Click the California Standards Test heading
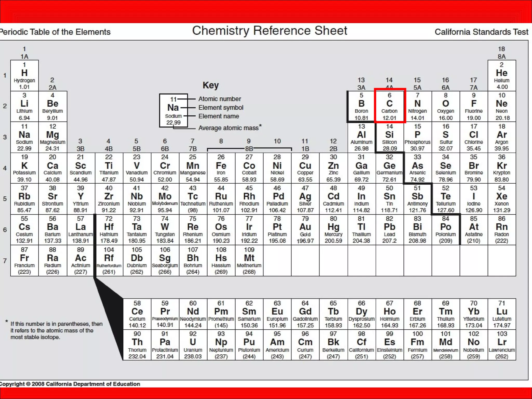Image resolution: width=532 pixels, height=399 pixels. (481, 32)
